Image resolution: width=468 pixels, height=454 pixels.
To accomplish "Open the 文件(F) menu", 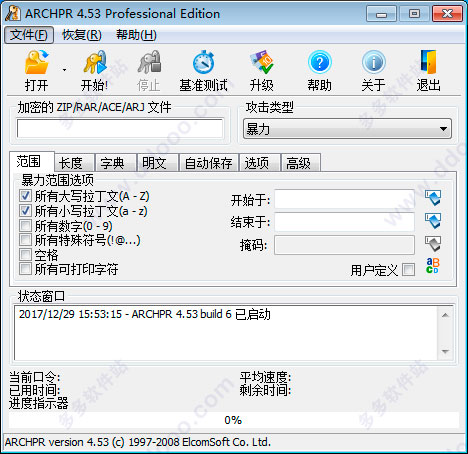I will [29, 35].
